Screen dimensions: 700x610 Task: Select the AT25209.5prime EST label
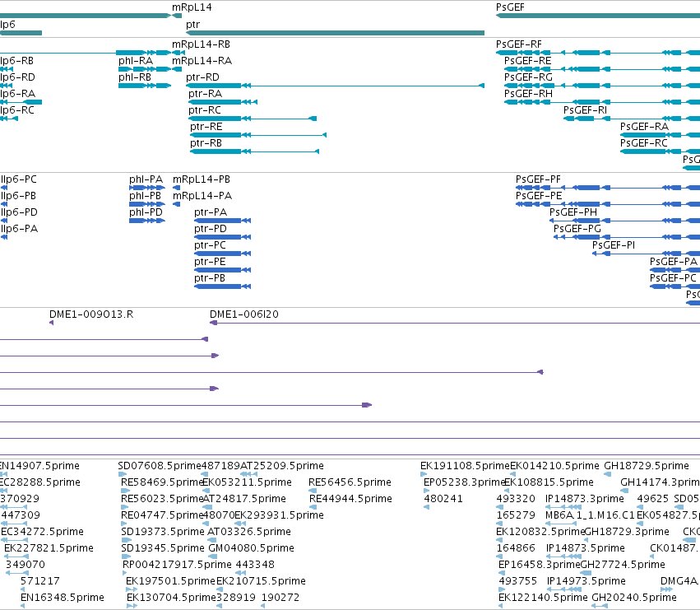282,467
